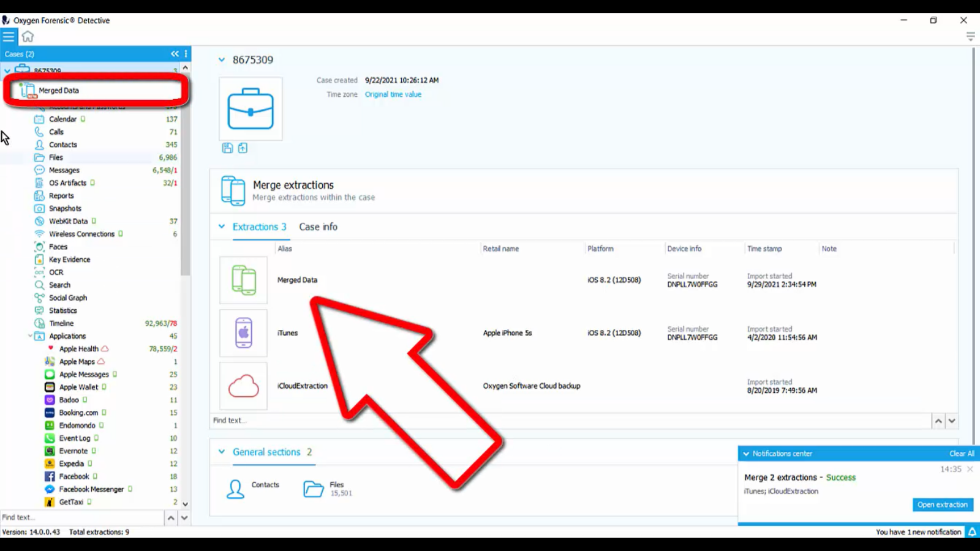Collapse the Extractions section chevron

[221, 227]
